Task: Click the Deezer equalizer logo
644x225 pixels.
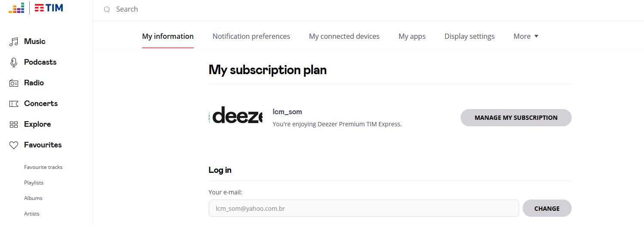Action: click(16, 8)
